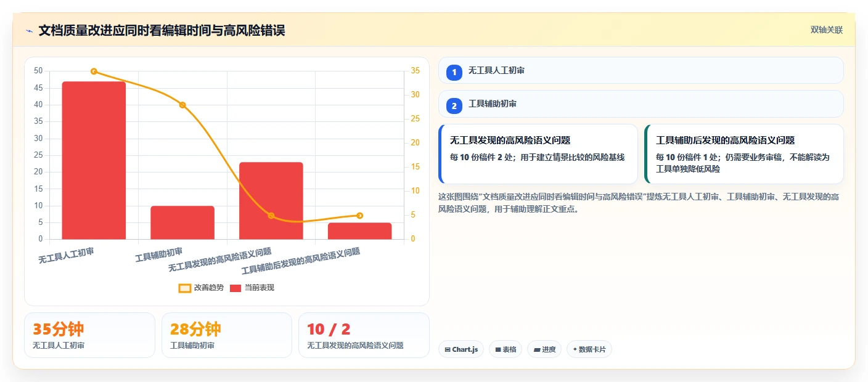The image size is (868, 382).
Task: Click the 10 / 2 stat card
Action: pos(364,335)
